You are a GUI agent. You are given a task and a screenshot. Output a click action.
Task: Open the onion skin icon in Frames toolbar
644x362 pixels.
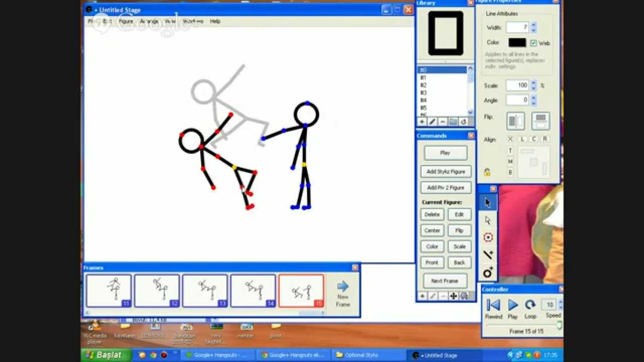click(464, 296)
